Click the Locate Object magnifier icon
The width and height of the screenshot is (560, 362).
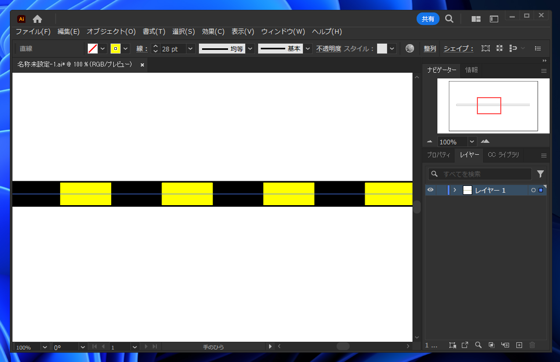(x=478, y=345)
